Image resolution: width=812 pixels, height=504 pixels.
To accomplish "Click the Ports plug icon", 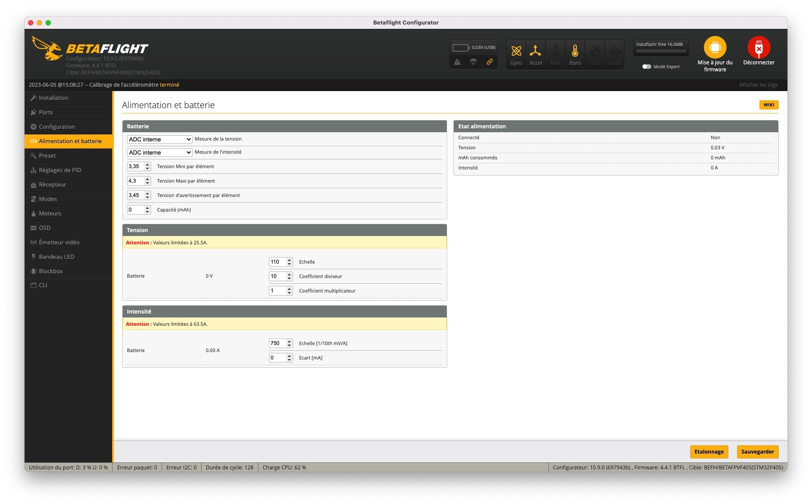I will [x=33, y=112].
